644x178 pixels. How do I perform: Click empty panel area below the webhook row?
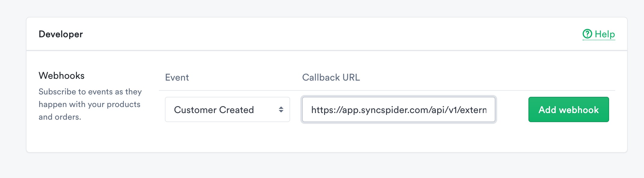click(327, 138)
